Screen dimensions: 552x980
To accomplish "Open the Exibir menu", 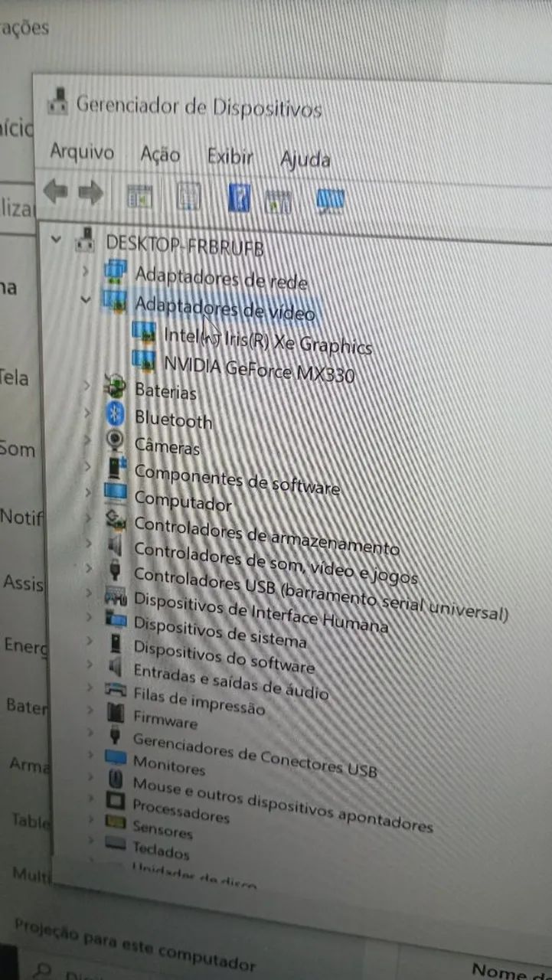I will tap(230, 157).
